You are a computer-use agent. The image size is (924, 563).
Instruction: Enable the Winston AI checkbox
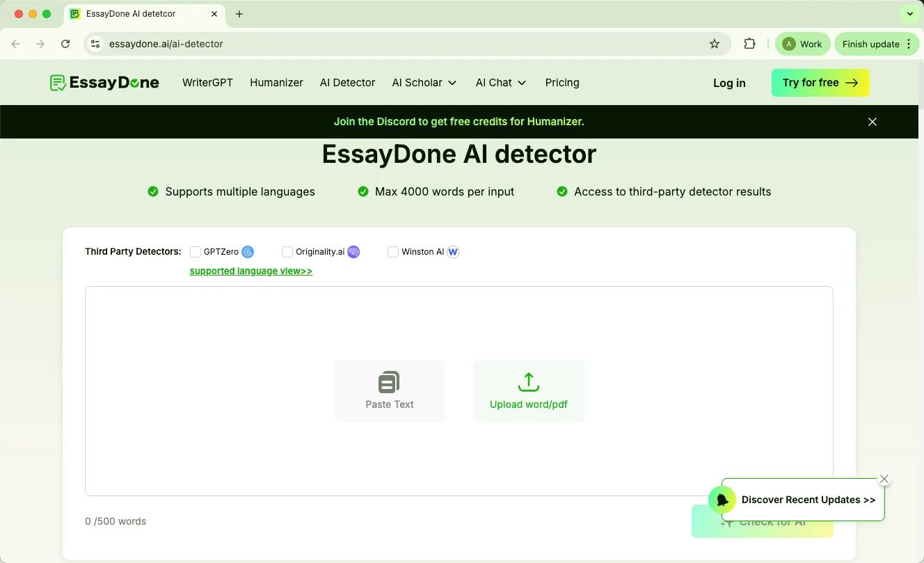pyautogui.click(x=393, y=251)
